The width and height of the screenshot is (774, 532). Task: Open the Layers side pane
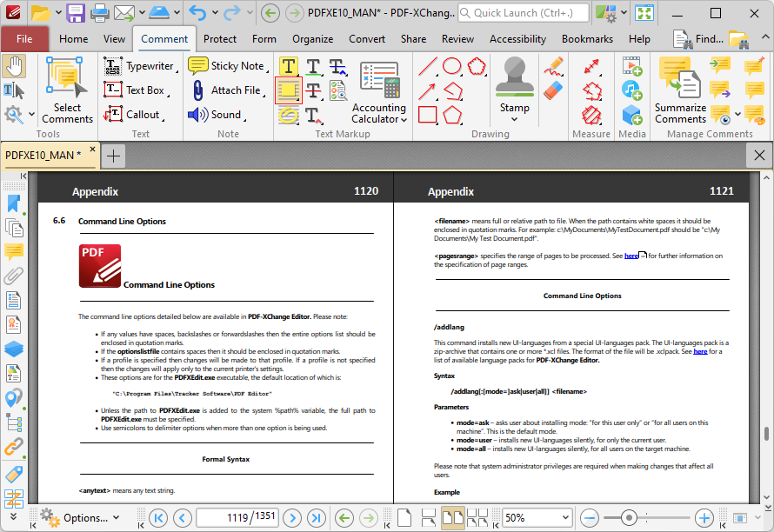(x=14, y=349)
